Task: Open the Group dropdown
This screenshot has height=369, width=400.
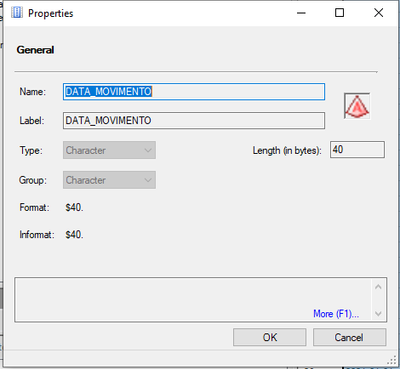Action: point(109,180)
